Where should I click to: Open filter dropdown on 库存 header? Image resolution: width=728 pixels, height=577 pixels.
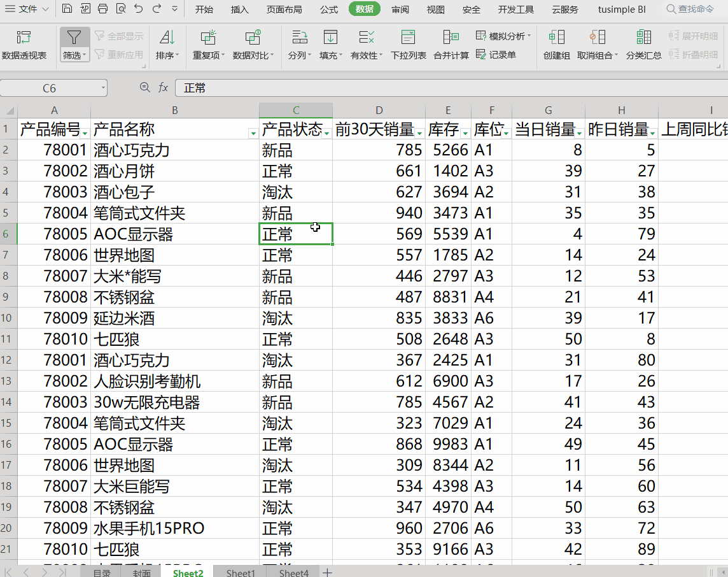point(465,133)
